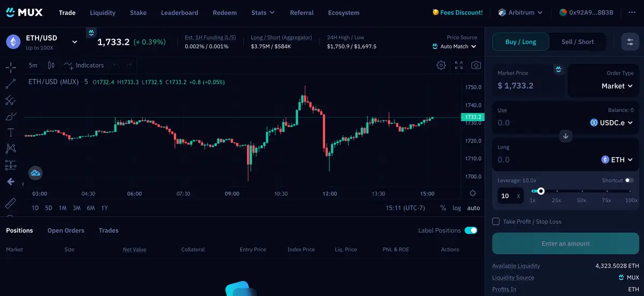The image size is (644, 296).
Task: Click the MUX logo
Action: [24, 12]
